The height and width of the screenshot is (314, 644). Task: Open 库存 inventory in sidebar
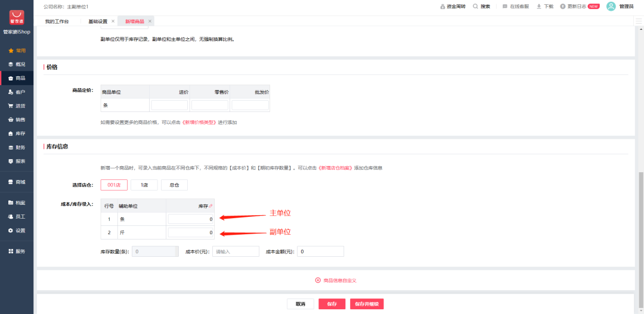(17, 133)
